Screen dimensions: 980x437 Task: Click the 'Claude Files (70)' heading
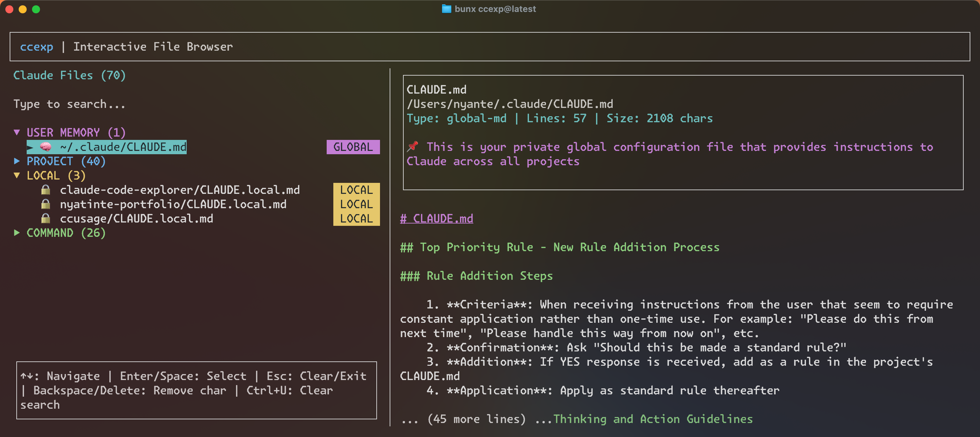click(69, 75)
